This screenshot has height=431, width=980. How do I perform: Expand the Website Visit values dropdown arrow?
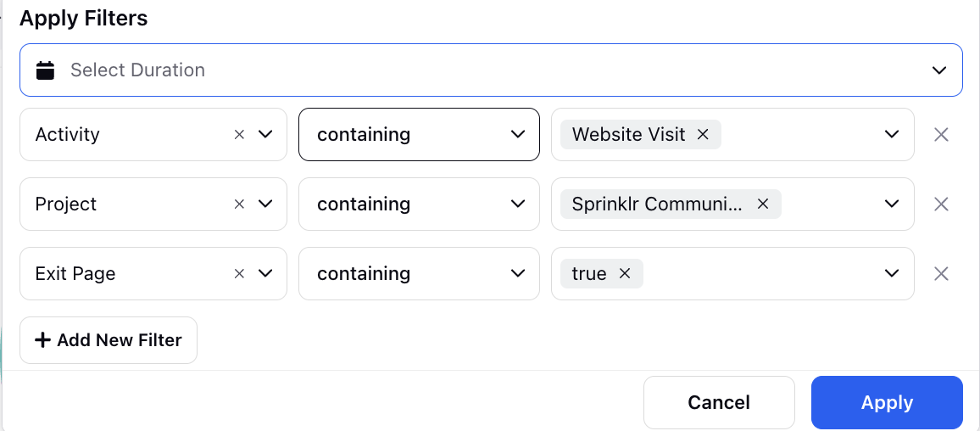point(893,135)
